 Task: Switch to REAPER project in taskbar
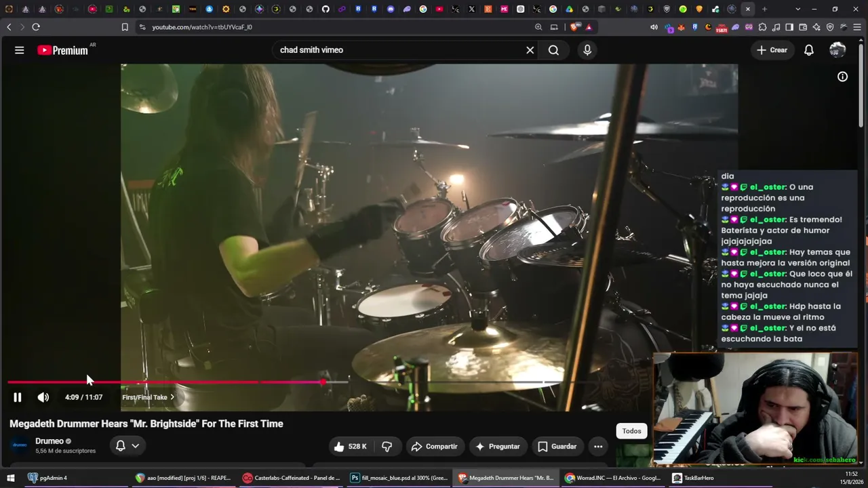click(183, 478)
